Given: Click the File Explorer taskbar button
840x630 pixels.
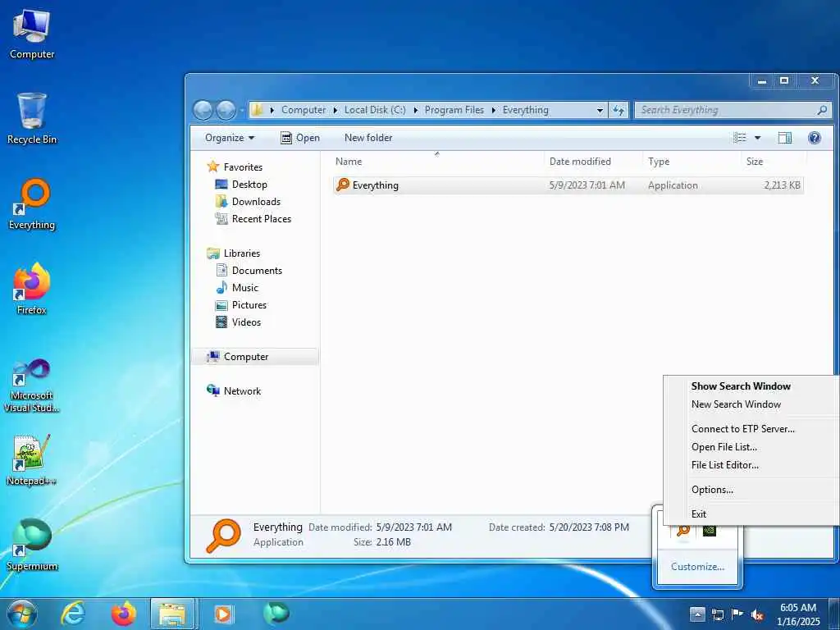Looking at the screenshot, I should 173,614.
